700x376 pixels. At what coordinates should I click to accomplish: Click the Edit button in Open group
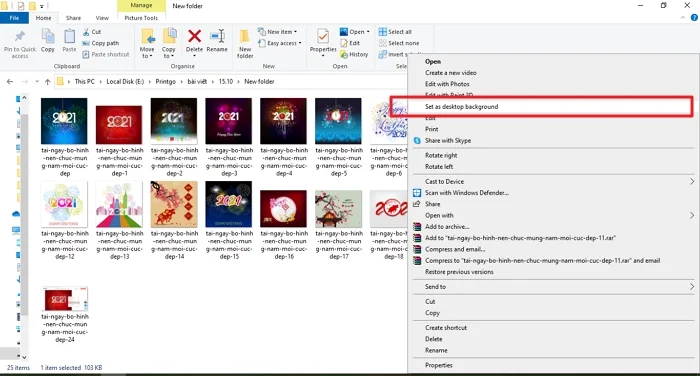(x=350, y=43)
